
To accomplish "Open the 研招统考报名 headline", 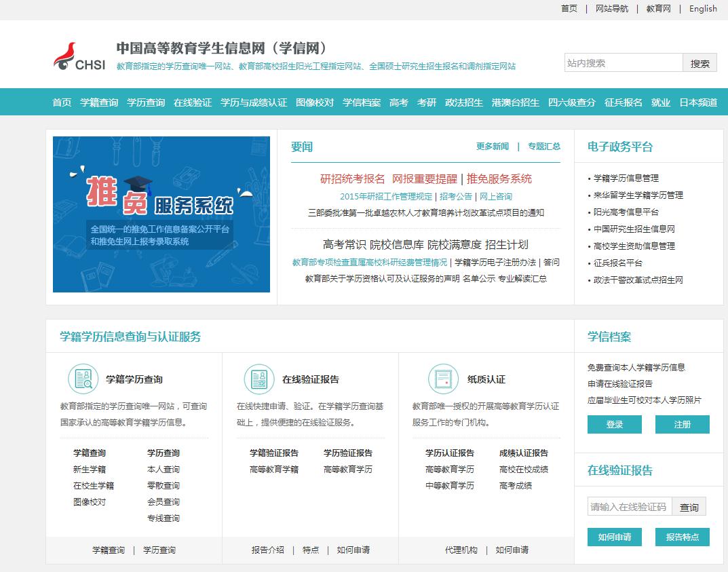I will click(352, 178).
